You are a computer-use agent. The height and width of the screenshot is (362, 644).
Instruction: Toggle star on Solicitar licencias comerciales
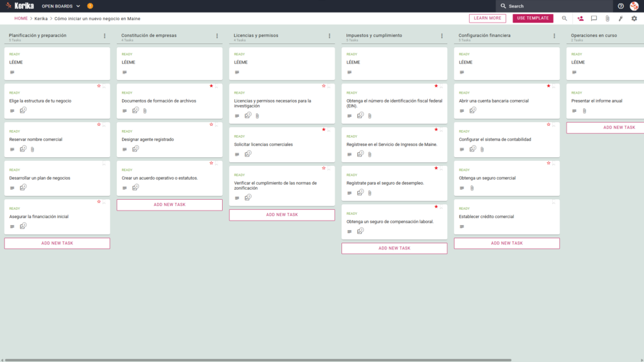coord(324,129)
